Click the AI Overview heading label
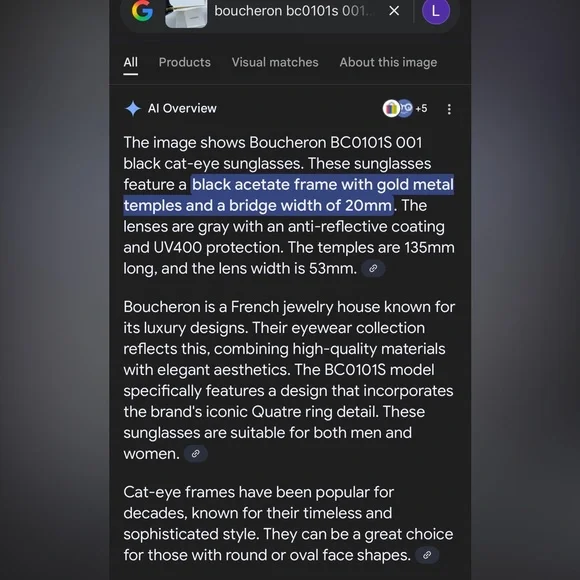This screenshot has height=580, width=580. point(182,108)
